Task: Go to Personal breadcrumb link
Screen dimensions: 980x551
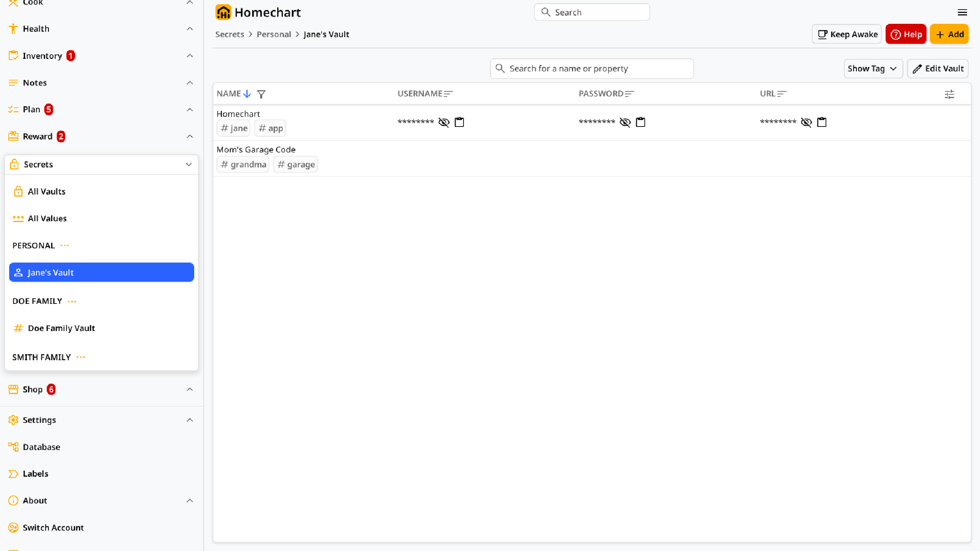Action: pyautogui.click(x=274, y=34)
